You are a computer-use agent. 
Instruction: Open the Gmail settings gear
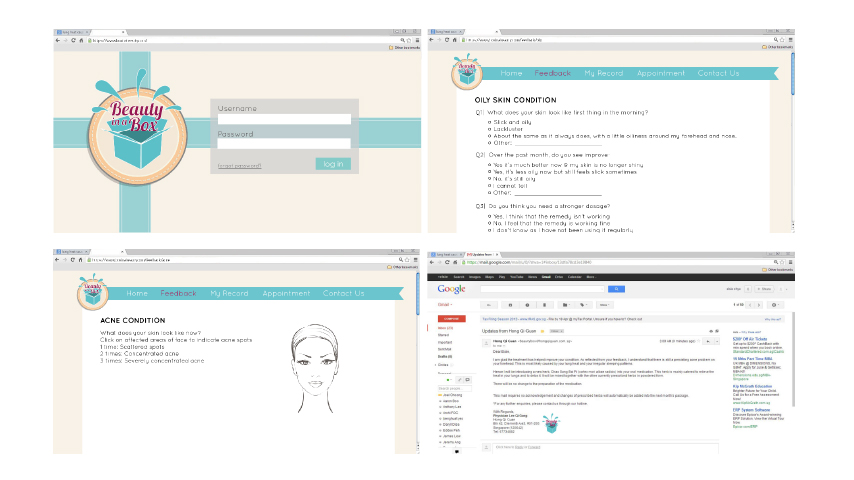click(x=775, y=304)
